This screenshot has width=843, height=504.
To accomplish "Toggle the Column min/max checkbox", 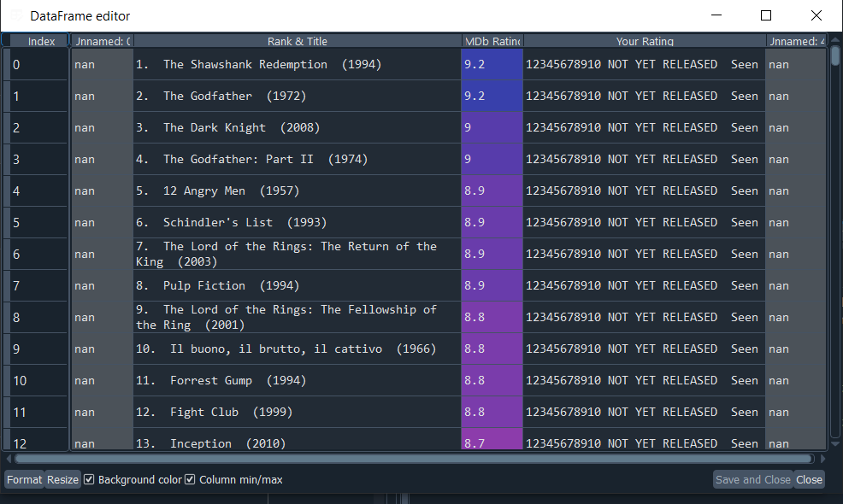I will [x=190, y=479].
